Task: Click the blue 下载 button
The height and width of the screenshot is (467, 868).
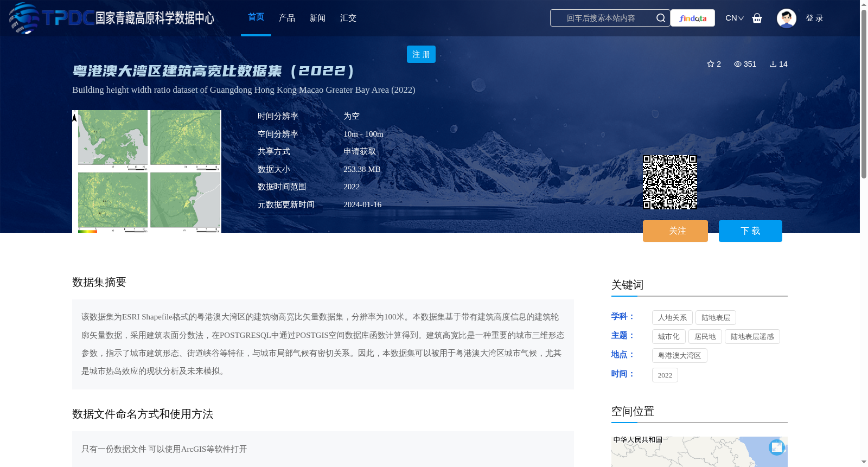Action: [750, 231]
